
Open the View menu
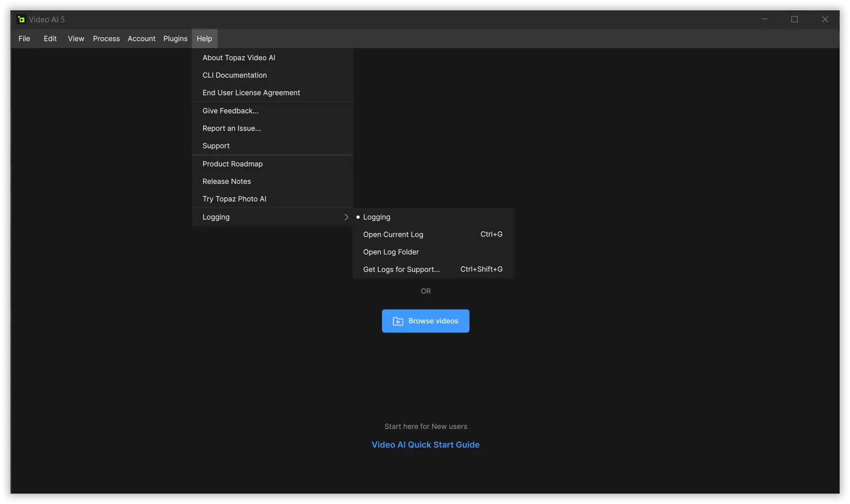click(76, 39)
